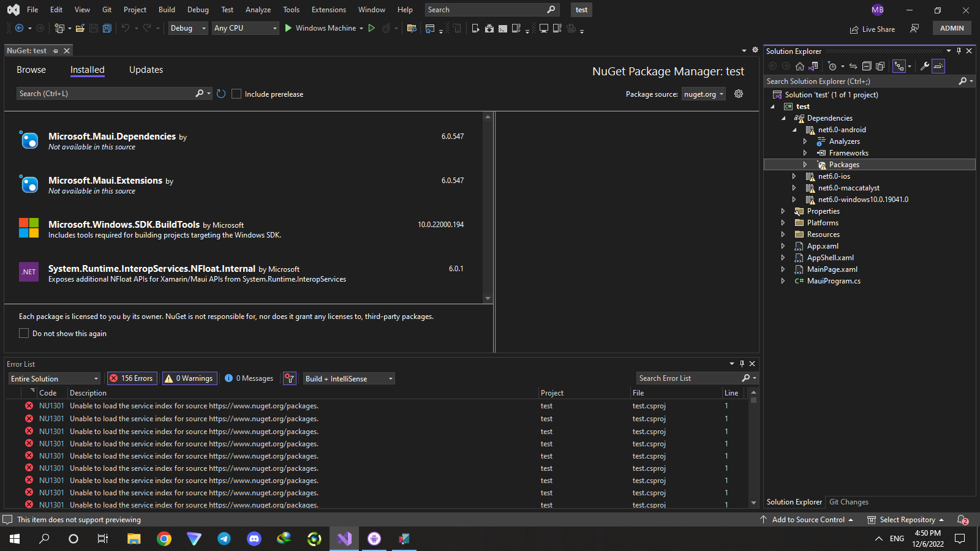Viewport: 980px width, 551px height.
Task: Expand the Packages tree node
Action: click(805, 165)
